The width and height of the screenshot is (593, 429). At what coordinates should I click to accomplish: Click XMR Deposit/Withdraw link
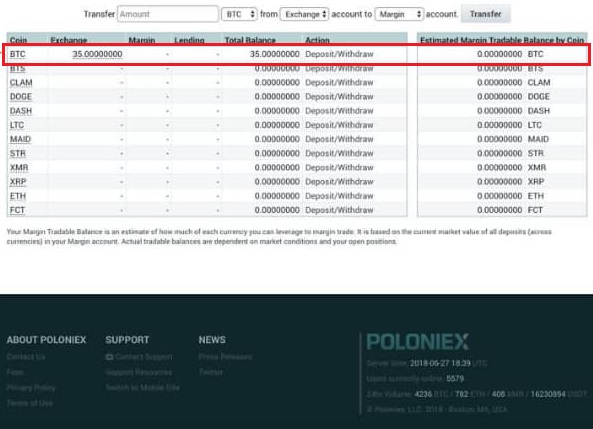tap(339, 168)
